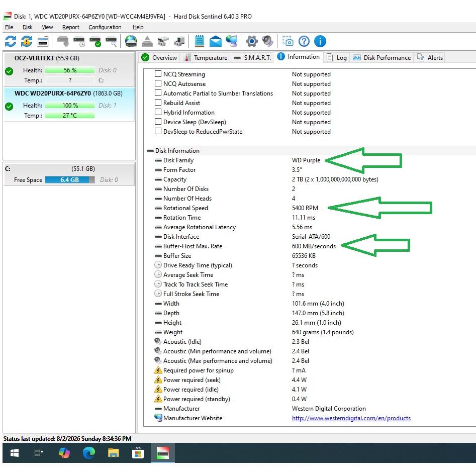Viewport: 476px width, 476px height.
Task: Click the blue notepad report icon
Action: (x=200, y=41)
